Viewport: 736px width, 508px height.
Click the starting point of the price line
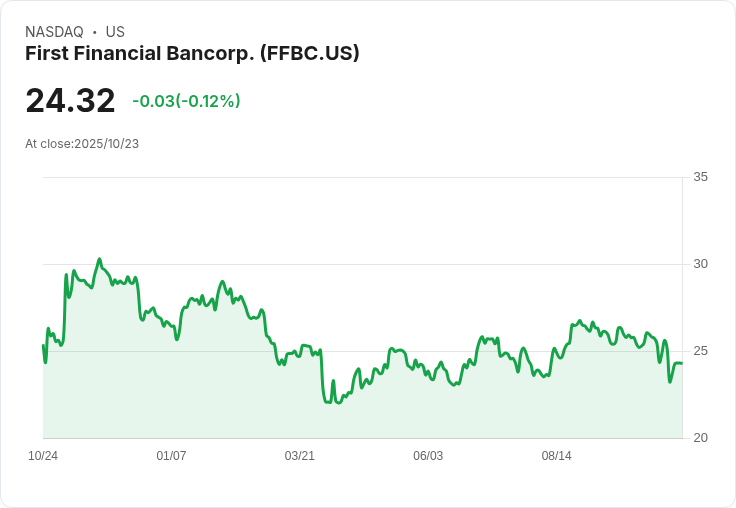[43, 346]
